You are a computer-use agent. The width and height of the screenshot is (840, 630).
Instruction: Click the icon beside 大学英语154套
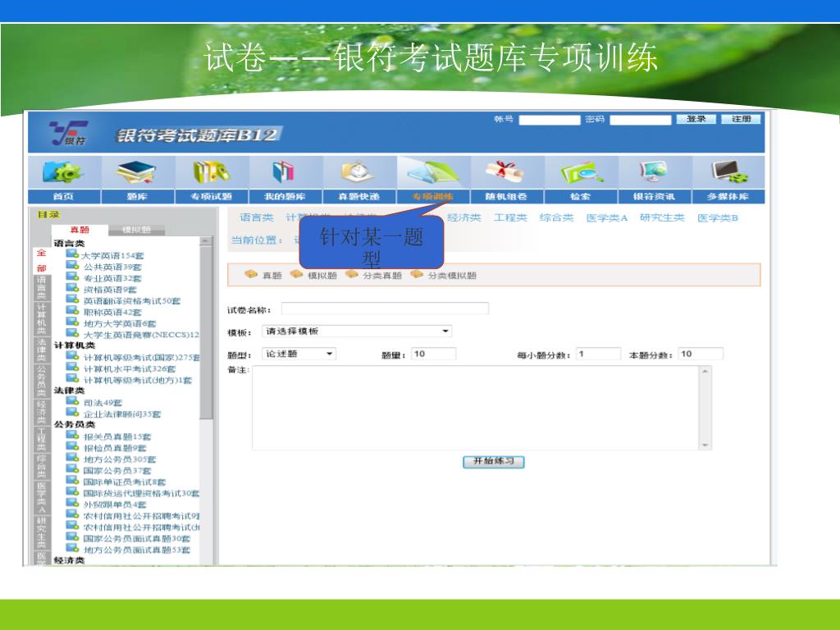click(x=72, y=254)
